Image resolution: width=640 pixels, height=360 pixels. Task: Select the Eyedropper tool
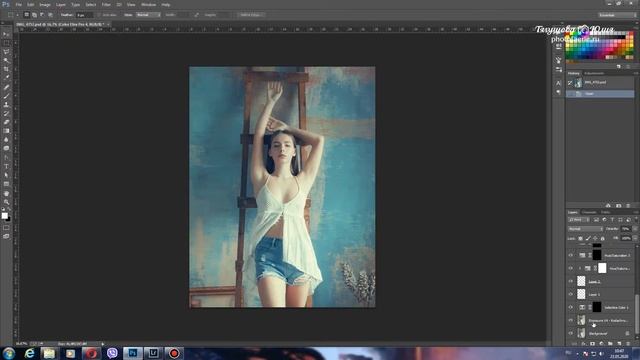point(6,78)
